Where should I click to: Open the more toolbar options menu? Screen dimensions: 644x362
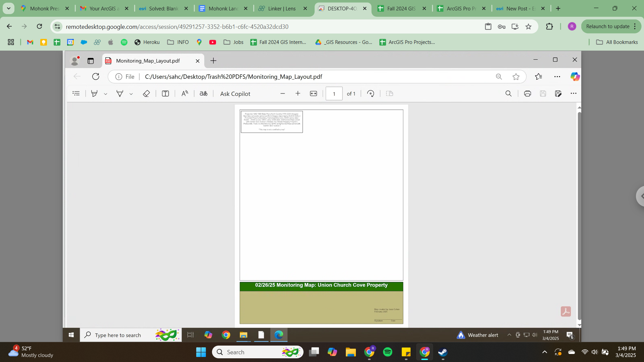coord(574,94)
